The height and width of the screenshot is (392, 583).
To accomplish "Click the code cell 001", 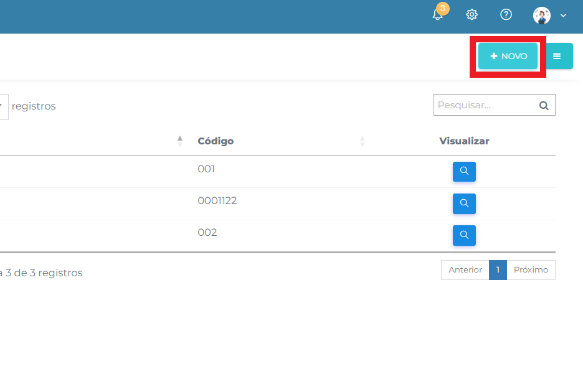I will click(206, 169).
